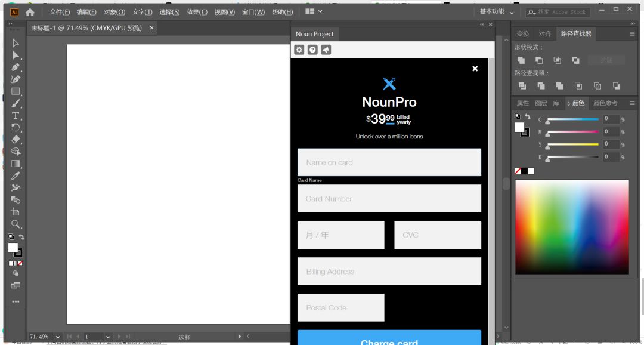Click the 扩展 button in Pathfinder
The width and height of the screenshot is (644, 345).
[x=606, y=60]
